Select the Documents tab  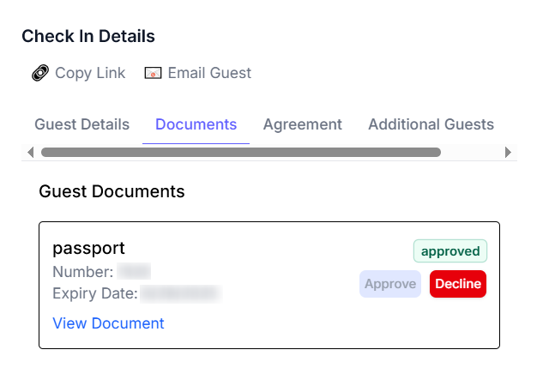(196, 124)
